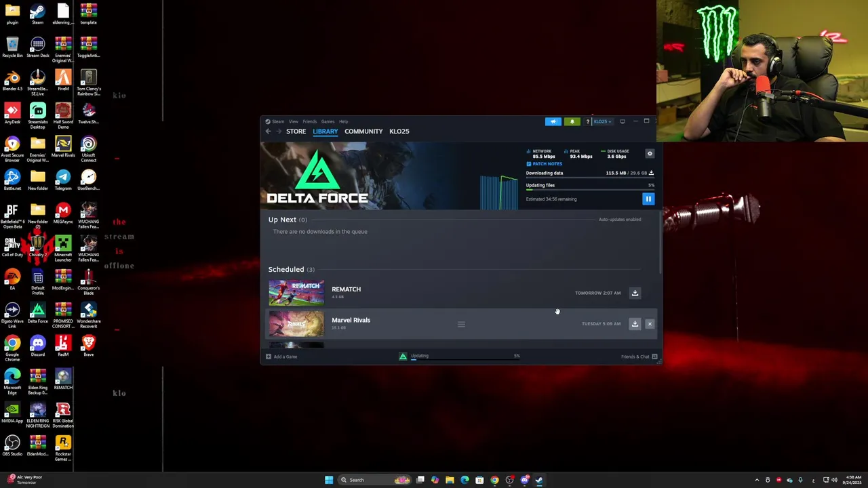Image resolution: width=868 pixels, height=488 pixels.
Task: Go back with Steam back arrow
Action: coord(269,131)
